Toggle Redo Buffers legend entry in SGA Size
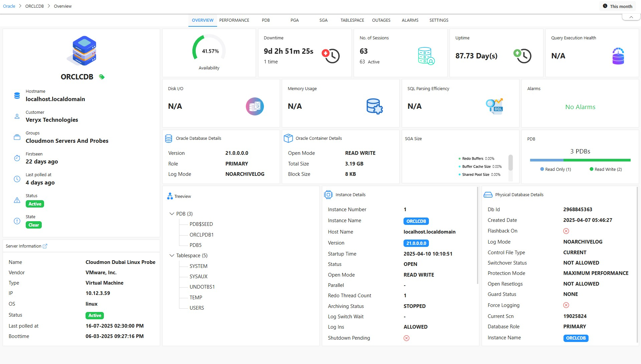 coord(472,159)
